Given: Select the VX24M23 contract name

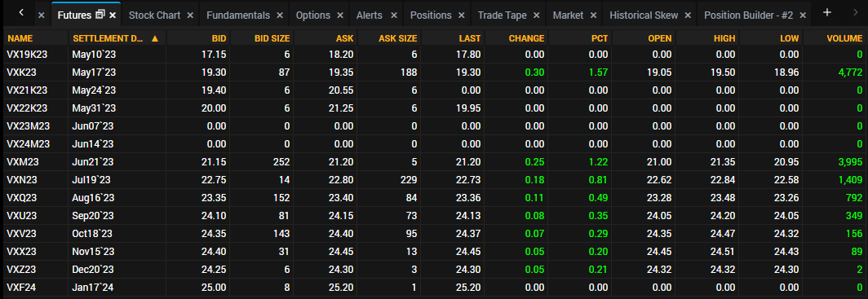Looking at the screenshot, I should coord(29,144).
